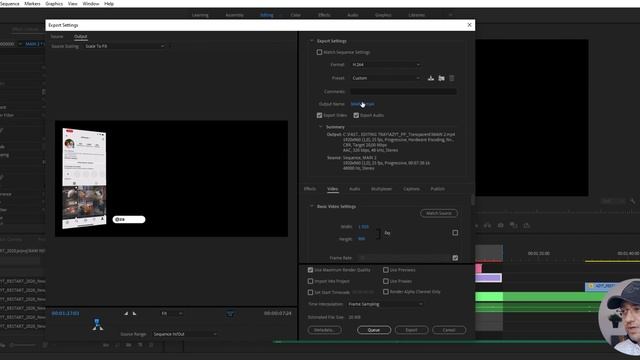This screenshot has width=640, height=360.
Task: Click the Delete Preset trash icon
Action: pyautogui.click(x=452, y=78)
